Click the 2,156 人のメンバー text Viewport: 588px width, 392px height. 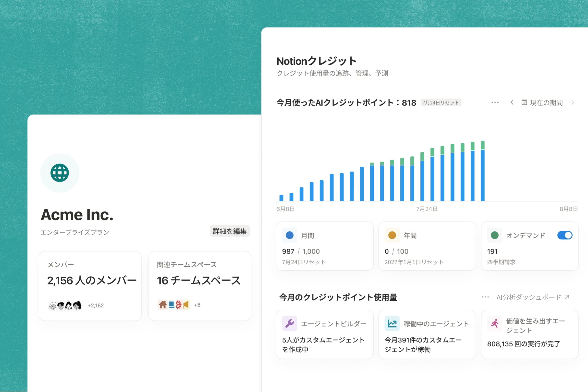[92, 281]
